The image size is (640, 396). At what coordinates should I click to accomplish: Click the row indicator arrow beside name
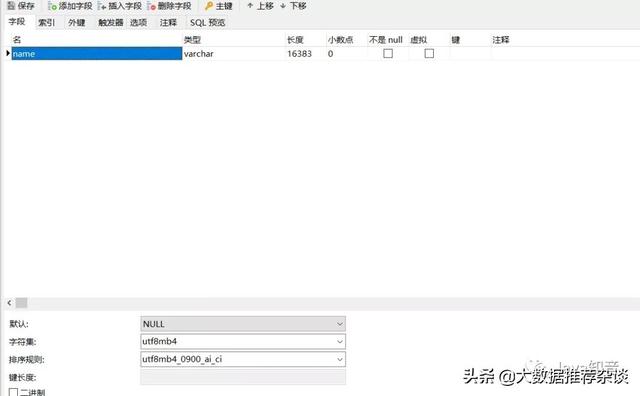pos(8,53)
